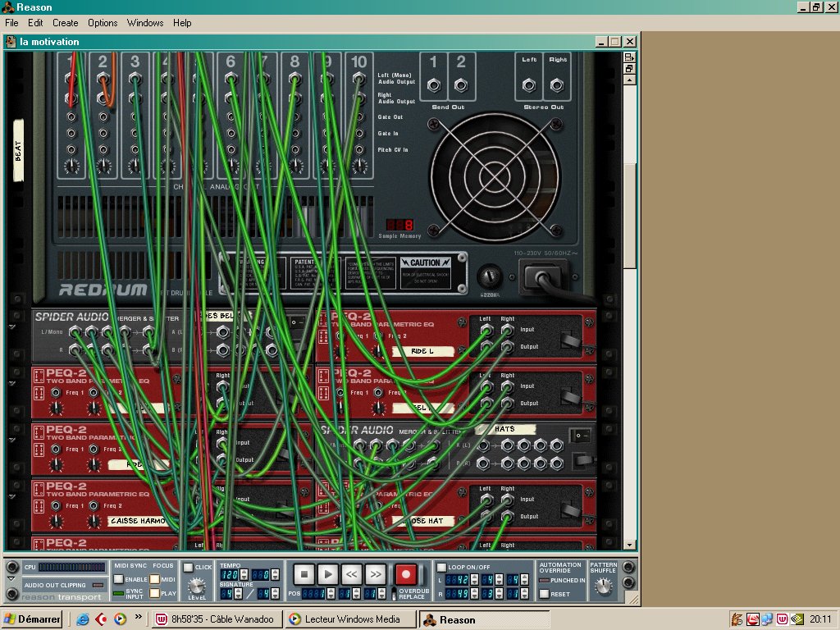The image size is (840, 630).
Task: Click the tempo 120 BPM stepper arrows
Action: pyautogui.click(x=244, y=575)
